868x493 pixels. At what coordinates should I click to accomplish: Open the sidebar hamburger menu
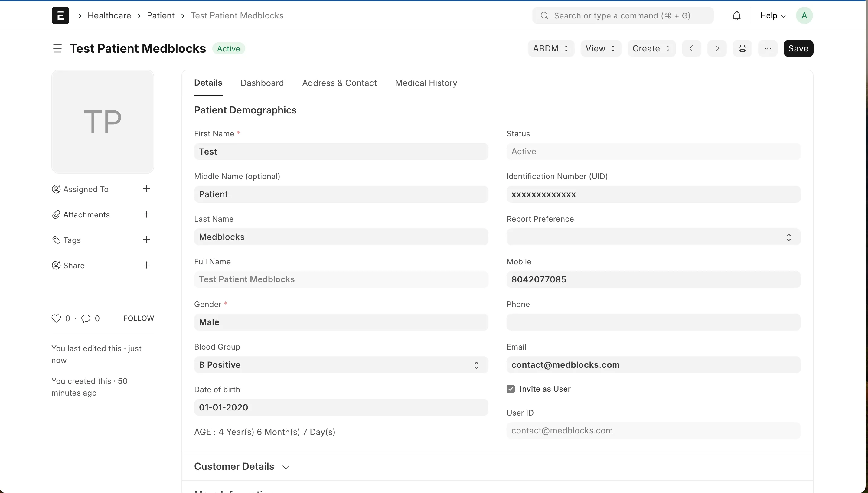(x=57, y=48)
